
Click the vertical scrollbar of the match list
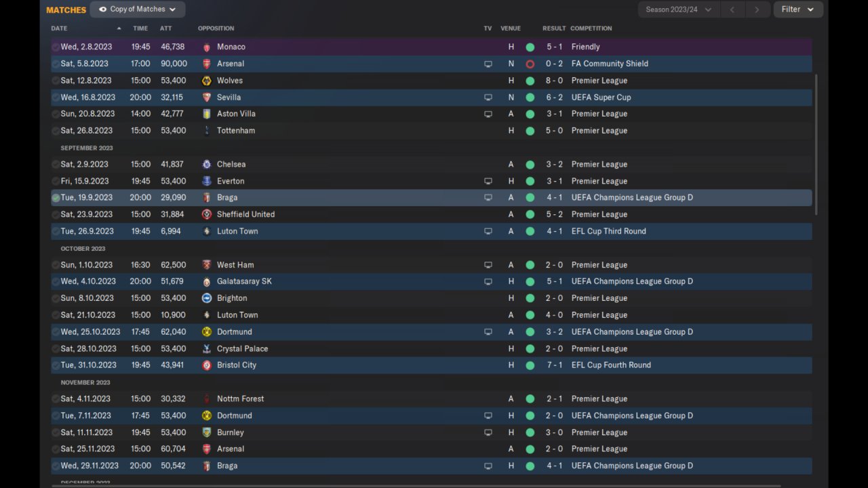point(816,145)
